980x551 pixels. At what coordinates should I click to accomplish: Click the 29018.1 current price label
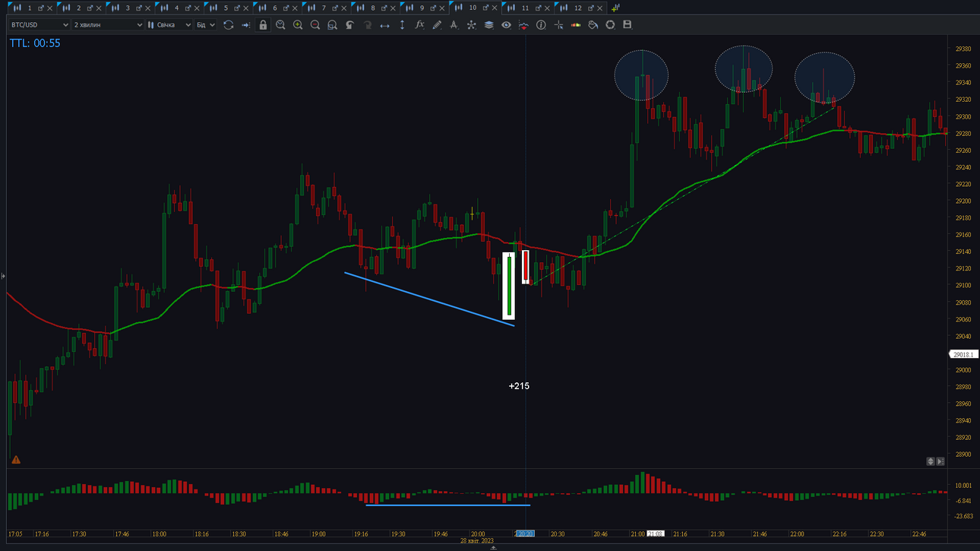[x=963, y=355]
